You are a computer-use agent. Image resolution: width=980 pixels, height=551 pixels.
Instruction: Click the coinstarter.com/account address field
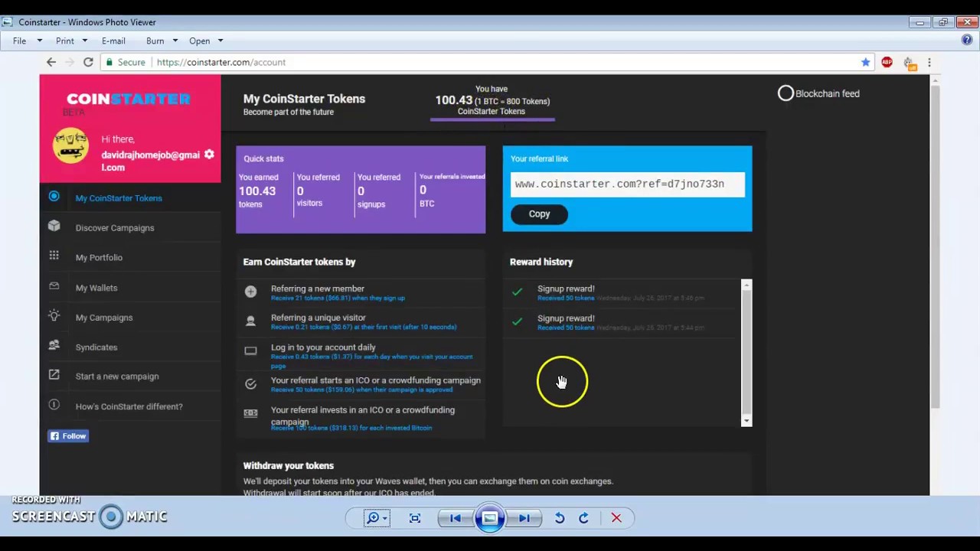pos(479,62)
